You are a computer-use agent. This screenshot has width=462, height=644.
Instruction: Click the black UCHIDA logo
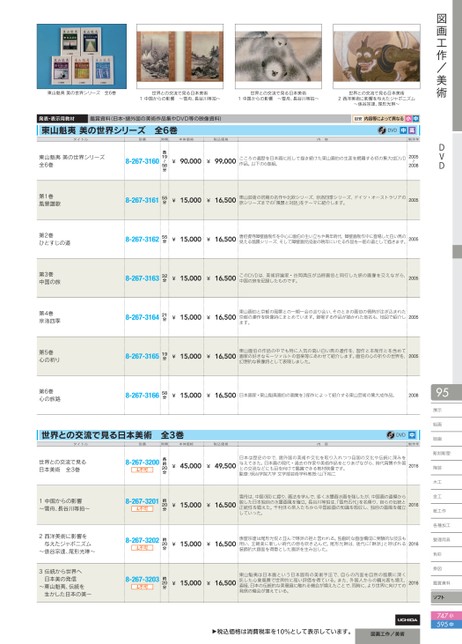coord(407,619)
